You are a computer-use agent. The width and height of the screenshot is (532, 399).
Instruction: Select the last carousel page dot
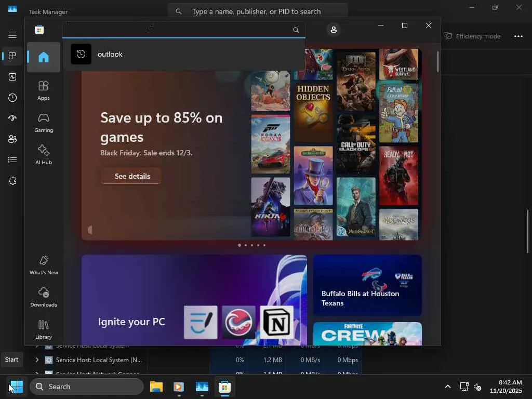click(x=264, y=245)
